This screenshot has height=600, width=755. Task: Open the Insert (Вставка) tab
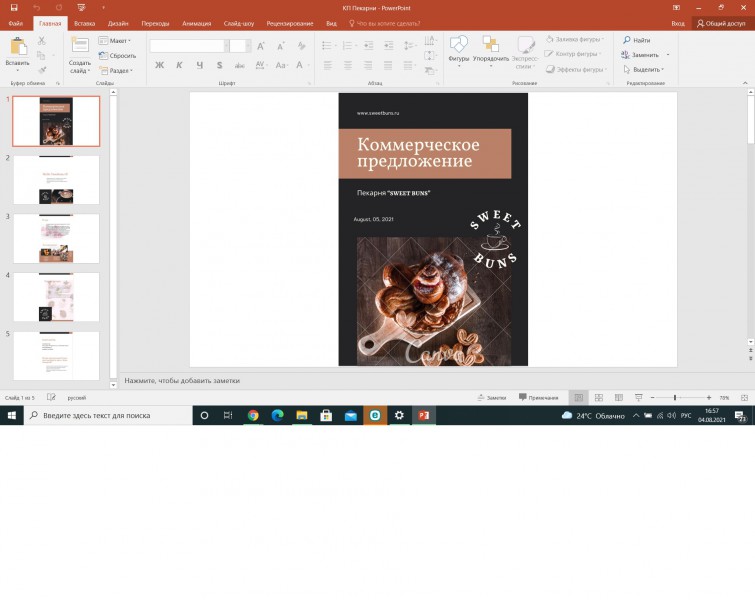click(84, 23)
